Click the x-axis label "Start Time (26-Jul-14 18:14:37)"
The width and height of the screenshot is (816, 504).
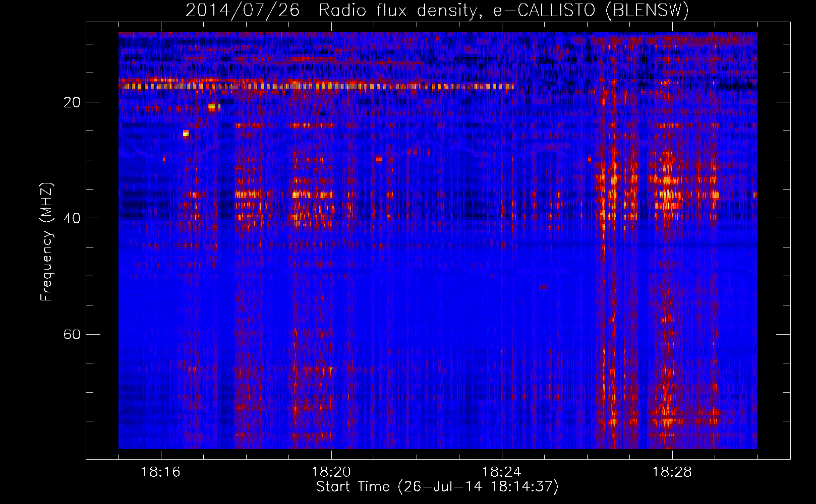click(x=437, y=487)
